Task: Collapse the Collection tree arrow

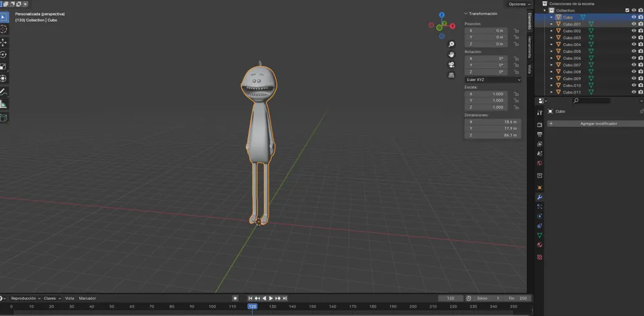Action: (x=545, y=10)
